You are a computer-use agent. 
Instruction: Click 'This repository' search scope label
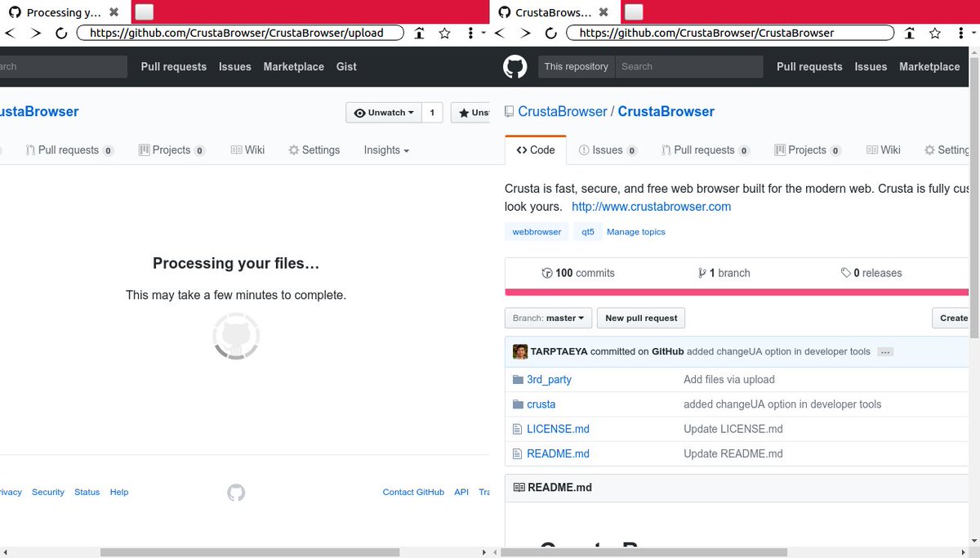coord(576,67)
